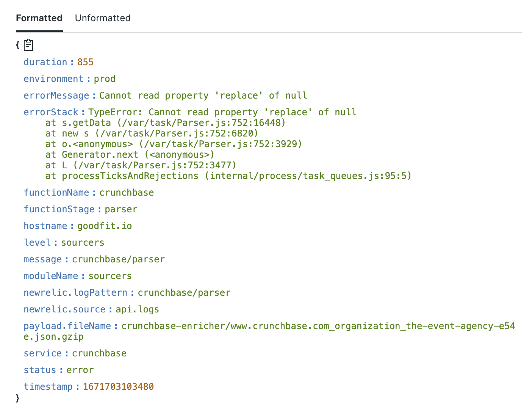Click the service key label
Screen dimensions: 532x411
tap(42, 353)
